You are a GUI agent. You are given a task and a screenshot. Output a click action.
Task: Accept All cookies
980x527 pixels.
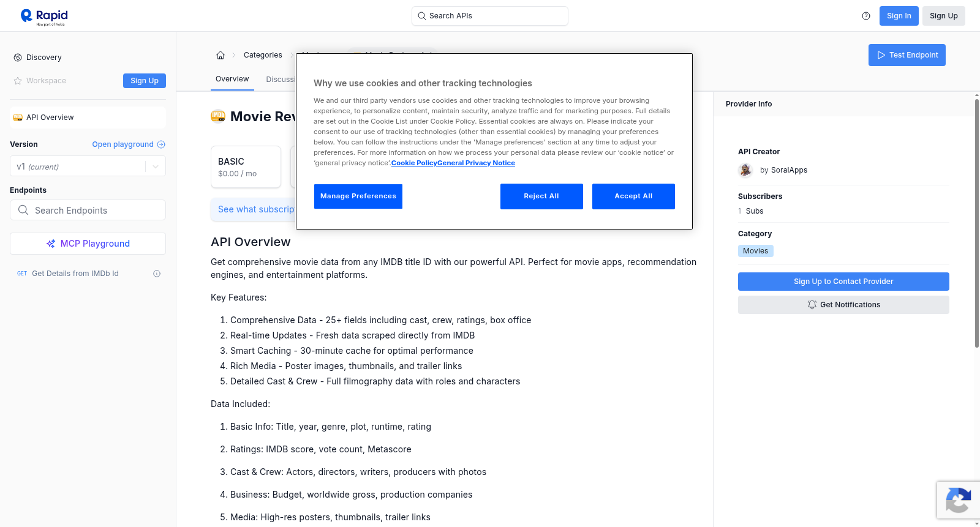pyautogui.click(x=633, y=196)
